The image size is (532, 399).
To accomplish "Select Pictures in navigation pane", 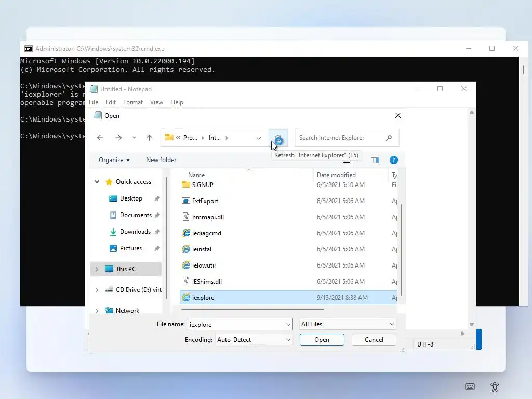I will point(130,248).
